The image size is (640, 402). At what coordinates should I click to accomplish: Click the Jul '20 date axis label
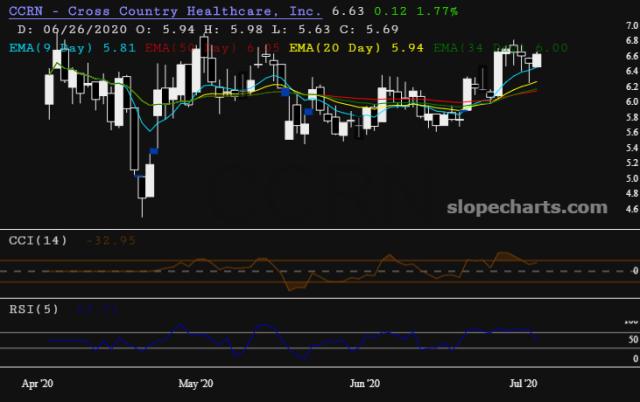point(523,384)
